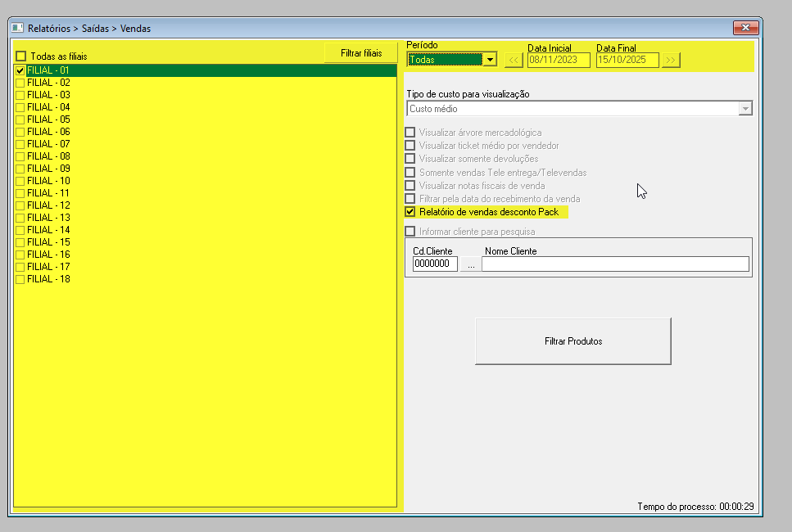Open client lookup with the ellipsis button
Image resolution: width=792 pixels, height=532 pixels.
point(470,264)
